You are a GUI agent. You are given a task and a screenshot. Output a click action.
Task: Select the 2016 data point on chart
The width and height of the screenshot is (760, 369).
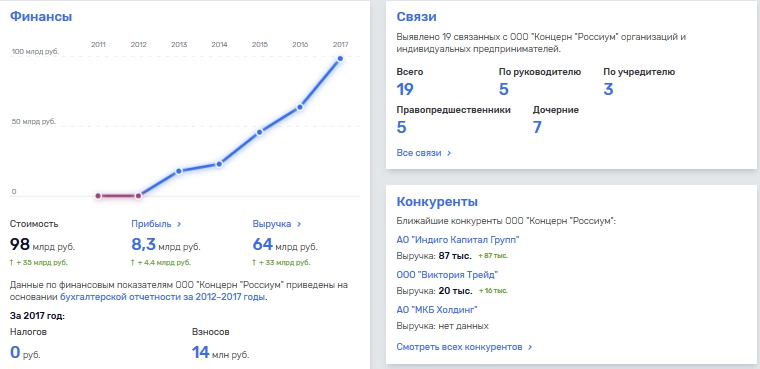[300, 107]
